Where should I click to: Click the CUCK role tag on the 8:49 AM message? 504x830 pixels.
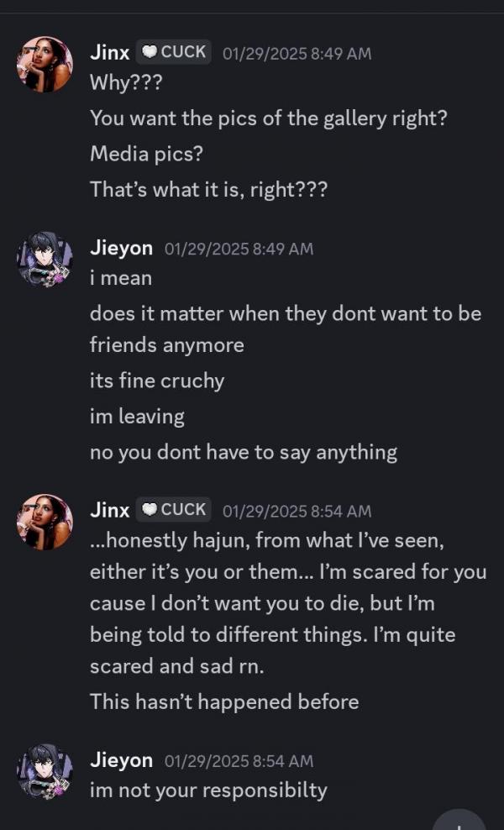[x=174, y=52]
